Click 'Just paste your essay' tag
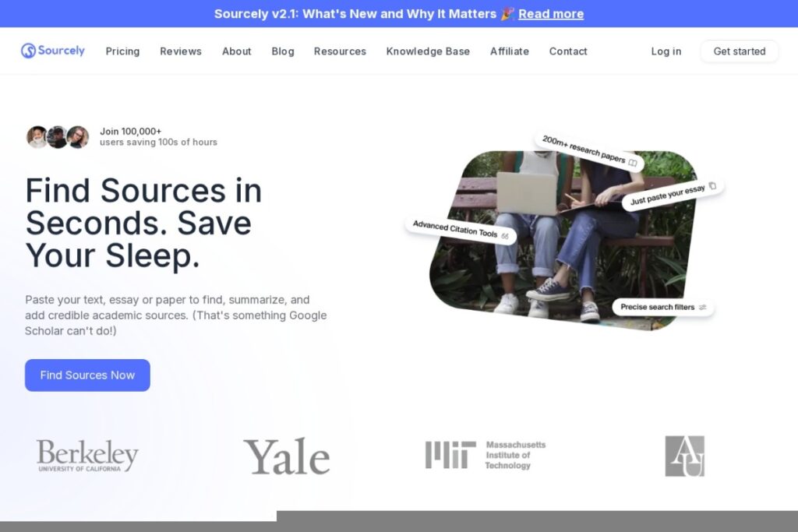The width and height of the screenshot is (798, 532). click(673, 194)
